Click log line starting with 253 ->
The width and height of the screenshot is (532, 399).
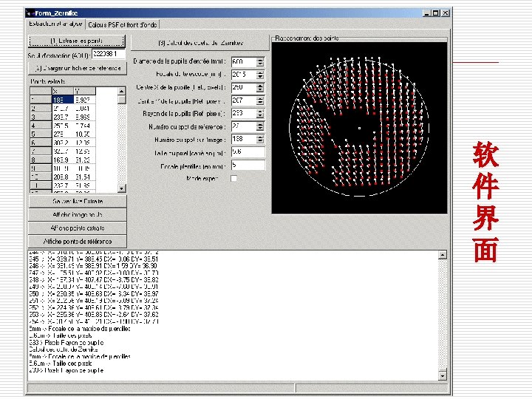pyautogui.click(x=94, y=315)
